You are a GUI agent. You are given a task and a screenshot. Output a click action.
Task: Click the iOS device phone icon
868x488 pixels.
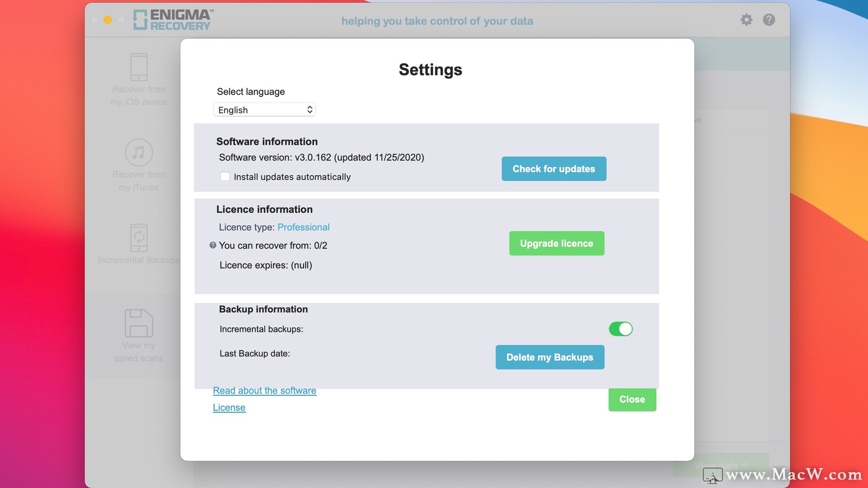139,67
